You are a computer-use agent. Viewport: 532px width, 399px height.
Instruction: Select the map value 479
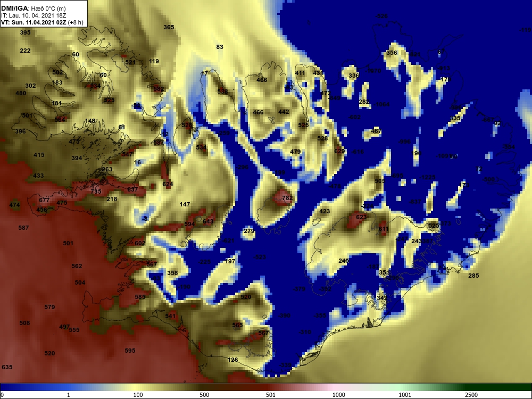295,152
